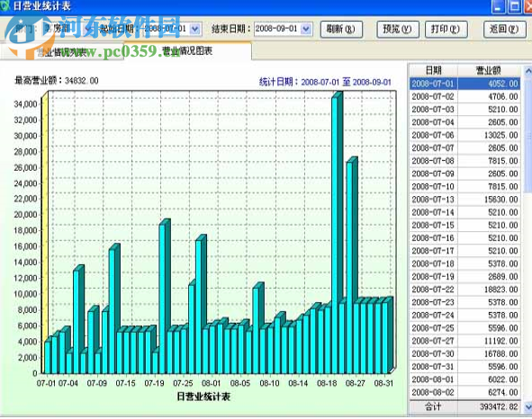Select the 2008-07-09 date cell
Viewport: 532px width, 419px height.
tap(433, 174)
